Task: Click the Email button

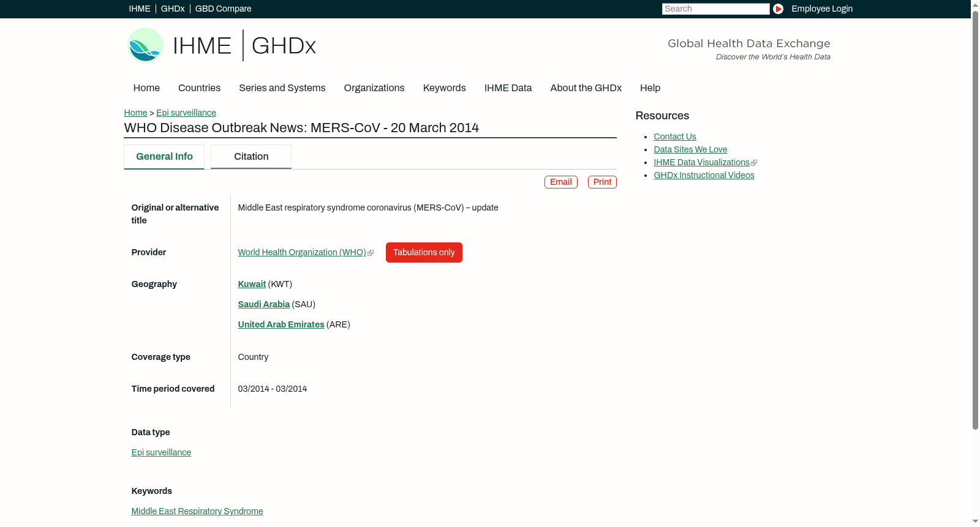Action: pos(561,182)
